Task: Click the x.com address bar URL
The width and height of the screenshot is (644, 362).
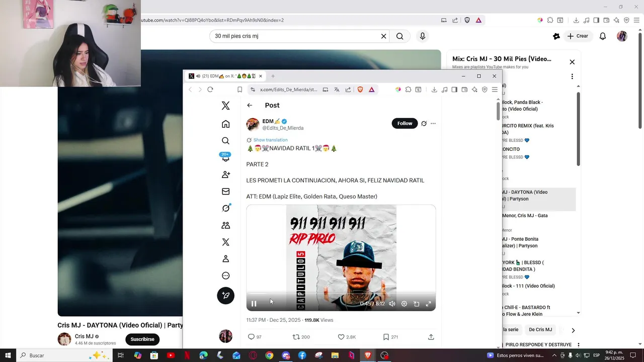Action: [288, 89]
